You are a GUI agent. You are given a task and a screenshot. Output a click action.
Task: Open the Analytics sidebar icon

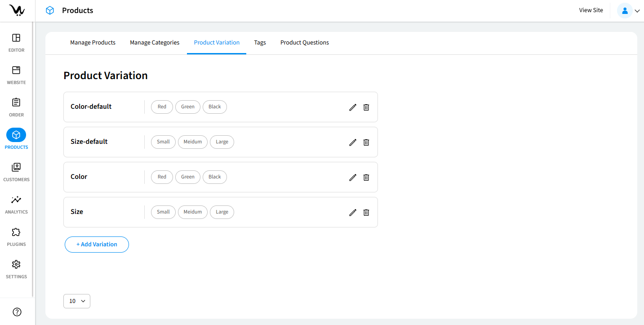tap(16, 200)
